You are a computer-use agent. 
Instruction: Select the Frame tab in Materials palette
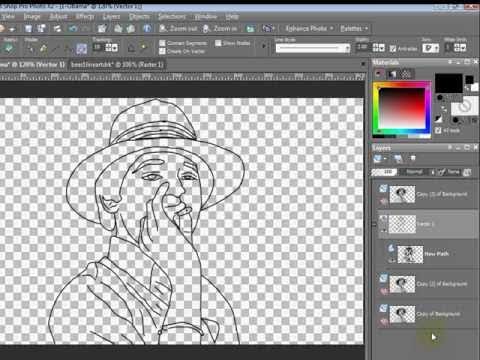pyautogui.click(x=379, y=74)
